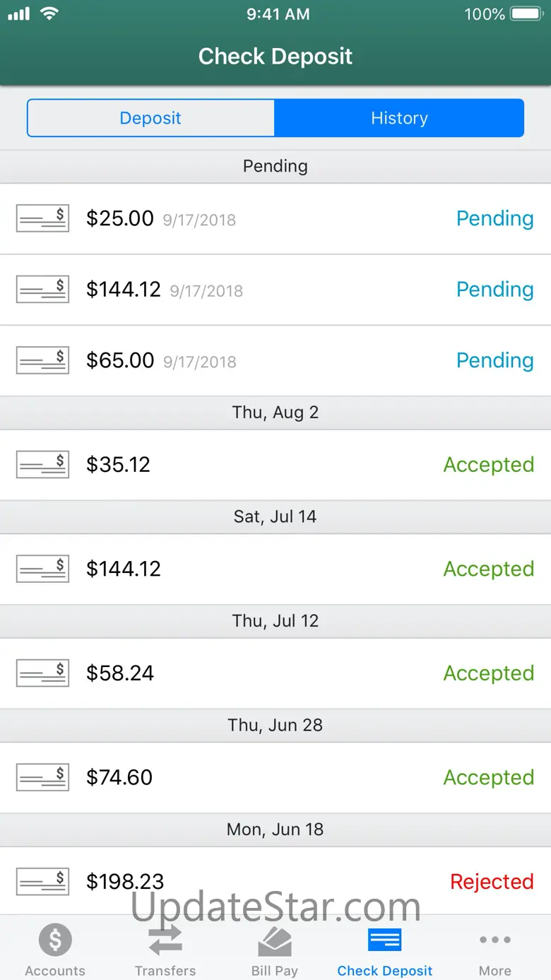Open the Bill Pay icon
Viewport: 551px width, 980px height.
(x=275, y=940)
